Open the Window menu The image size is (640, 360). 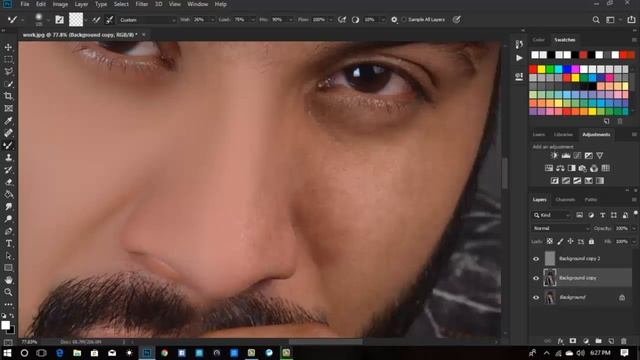198,4
